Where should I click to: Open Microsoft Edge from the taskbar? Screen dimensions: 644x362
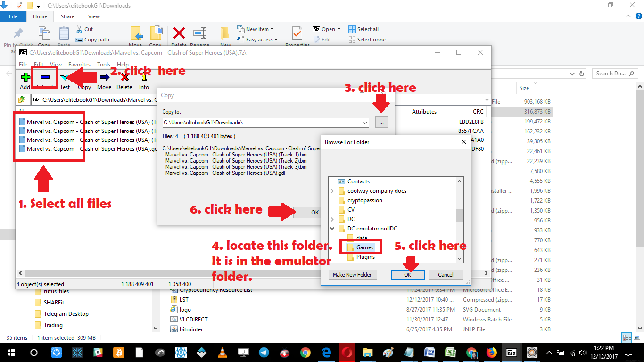pyautogui.click(x=326, y=353)
